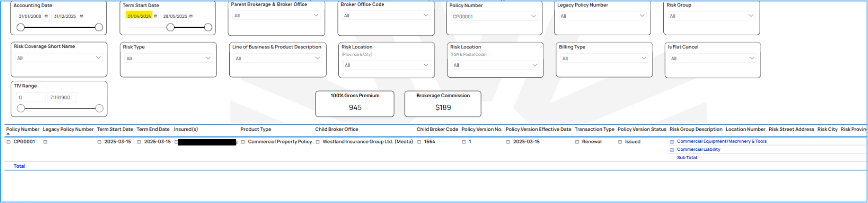The image size is (868, 203).
Task: Edit TIV Range minimum field showing 0
Action: click(30, 97)
